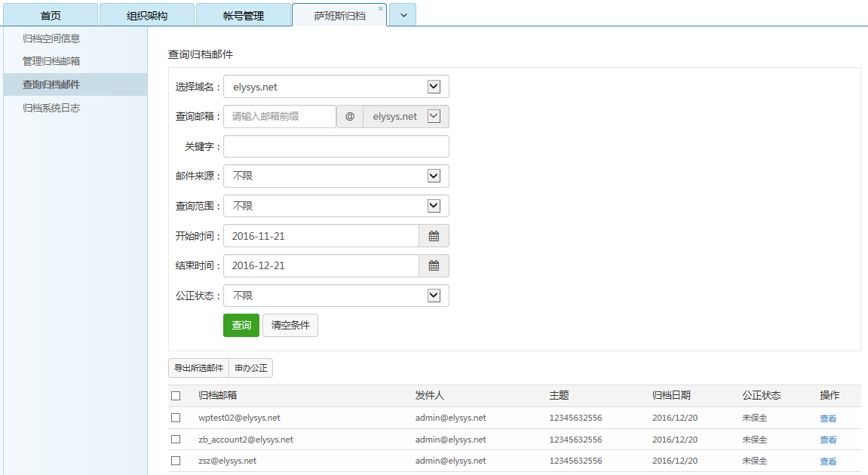868x475 pixels.
Task: Select 归档系统日志 in the sidebar
Action: click(x=51, y=107)
